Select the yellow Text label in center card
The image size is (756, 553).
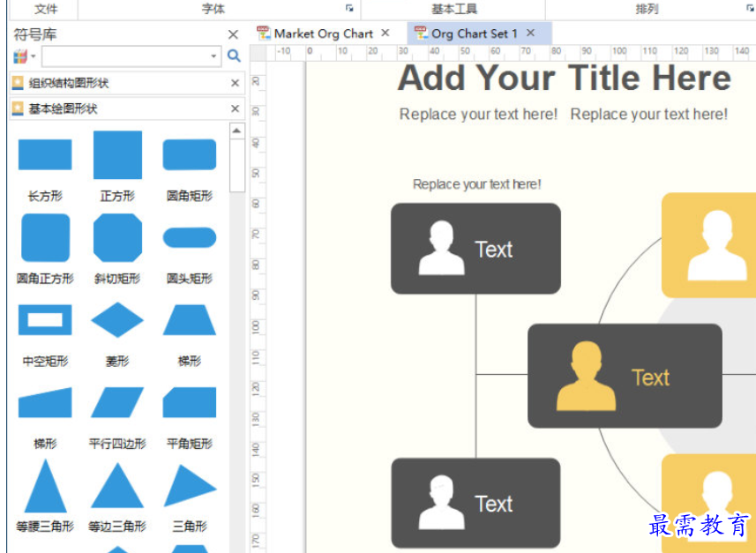650,377
